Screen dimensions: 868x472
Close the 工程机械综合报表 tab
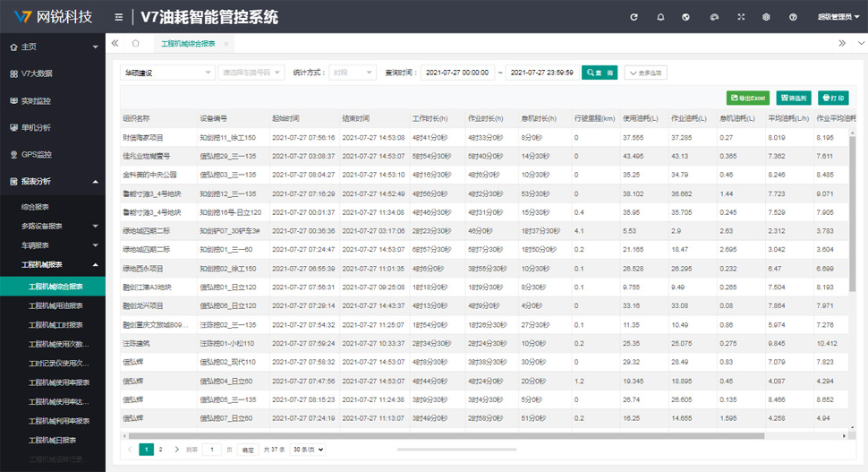[226, 44]
